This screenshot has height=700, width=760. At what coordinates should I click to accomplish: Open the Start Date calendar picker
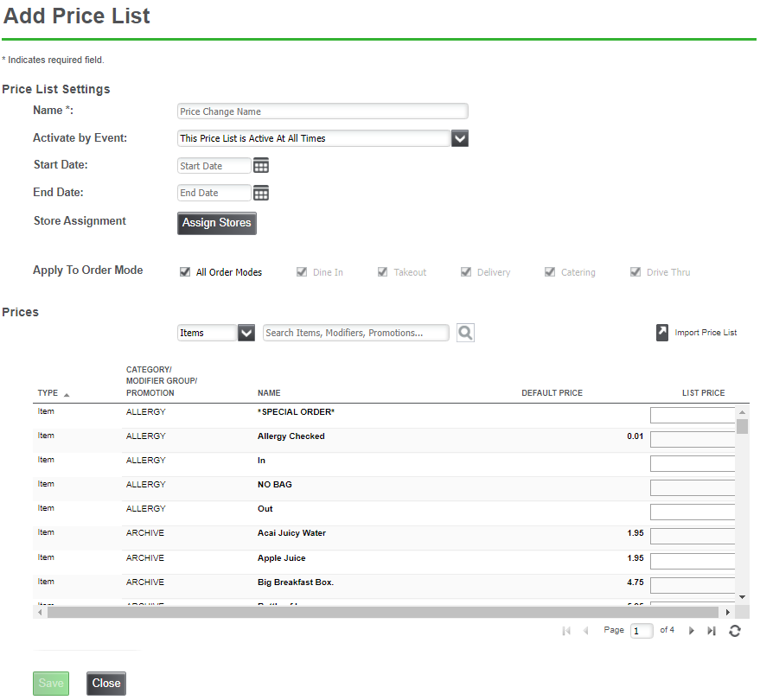click(261, 166)
